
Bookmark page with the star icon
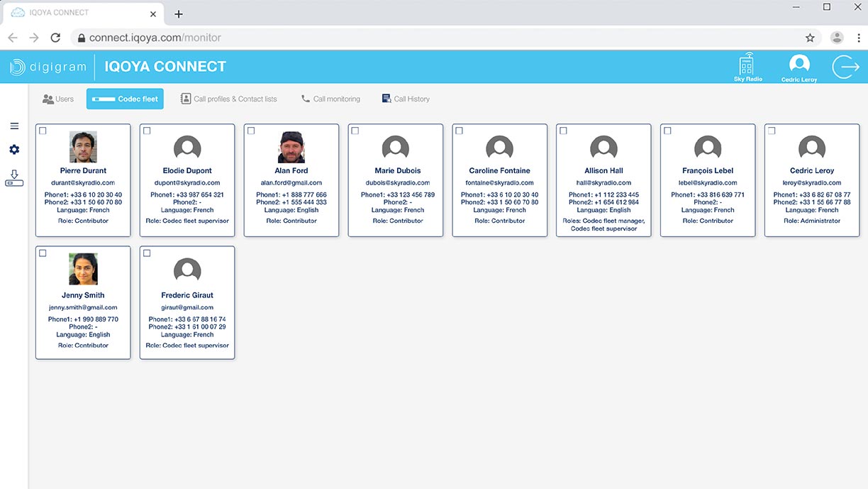click(810, 38)
